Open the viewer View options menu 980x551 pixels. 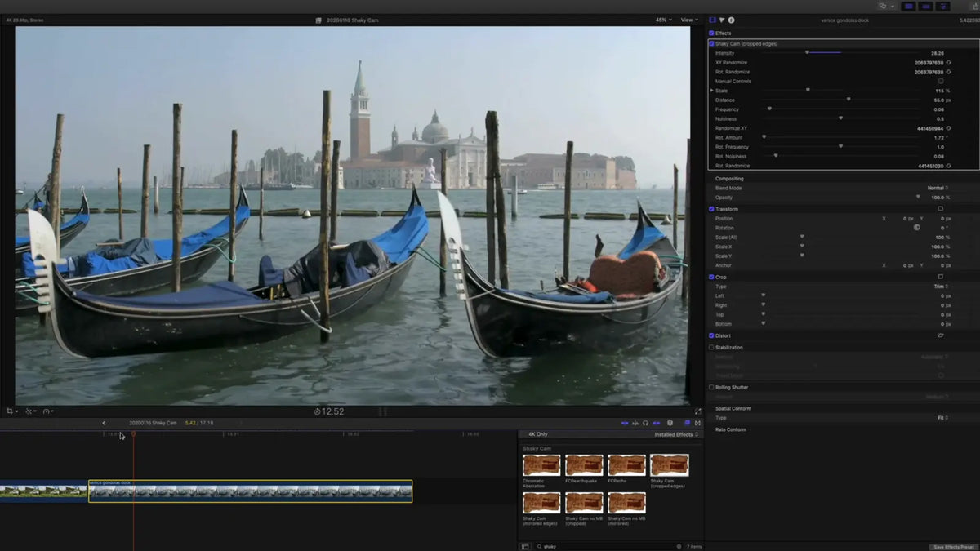point(690,20)
